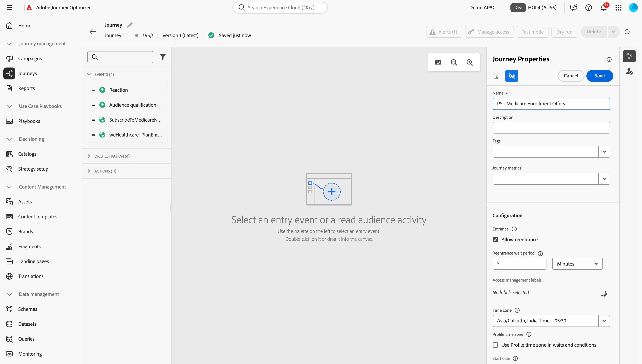
Task: Open the feedback chat icon
Action: (x=574, y=7)
